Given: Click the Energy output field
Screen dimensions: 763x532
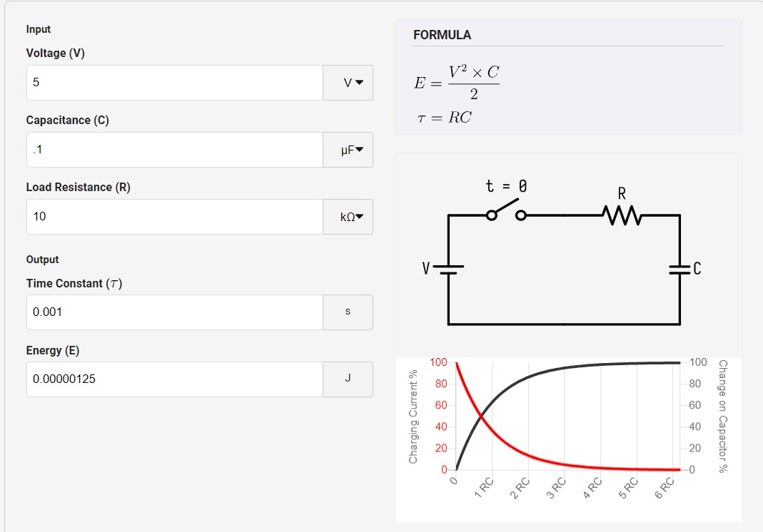Looking at the screenshot, I should pyautogui.click(x=175, y=379).
